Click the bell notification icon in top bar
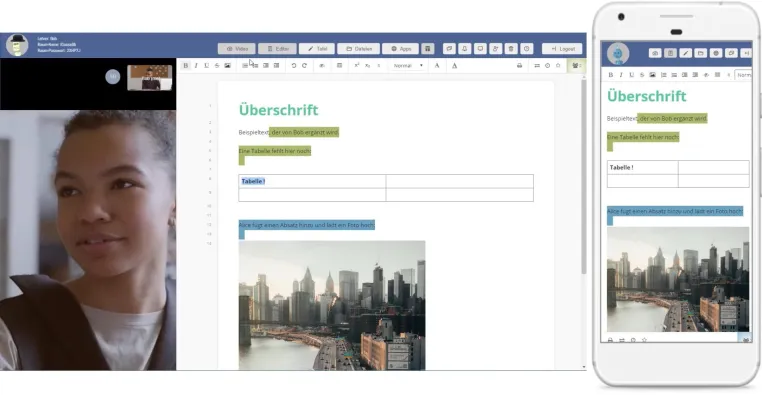Screen dimensions: 762x395 click(x=464, y=49)
